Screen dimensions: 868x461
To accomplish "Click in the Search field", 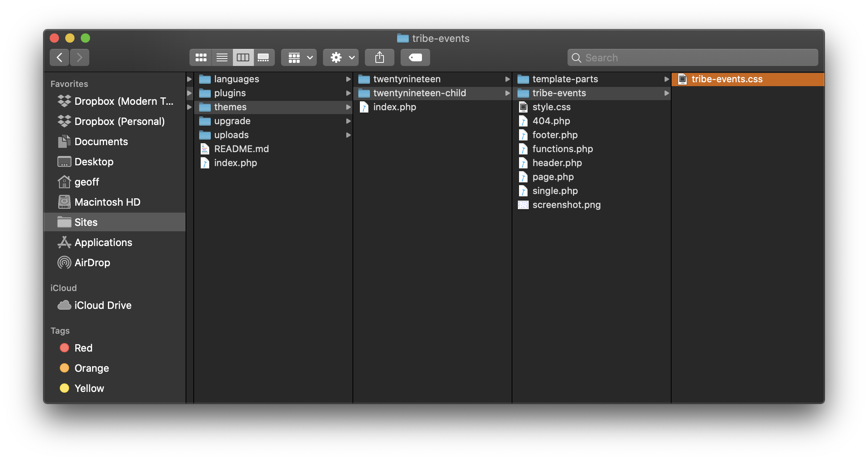I will pyautogui.click(x=693, y=57).
